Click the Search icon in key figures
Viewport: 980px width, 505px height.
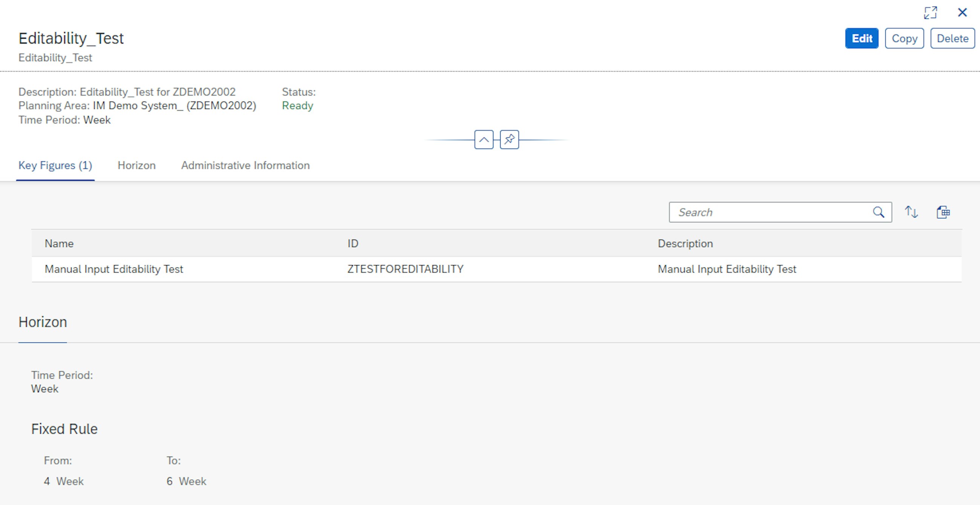click(x=880, y=212)
